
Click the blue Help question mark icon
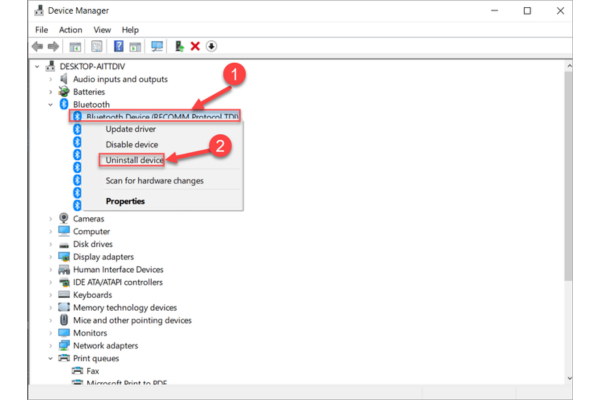[119, 46]
